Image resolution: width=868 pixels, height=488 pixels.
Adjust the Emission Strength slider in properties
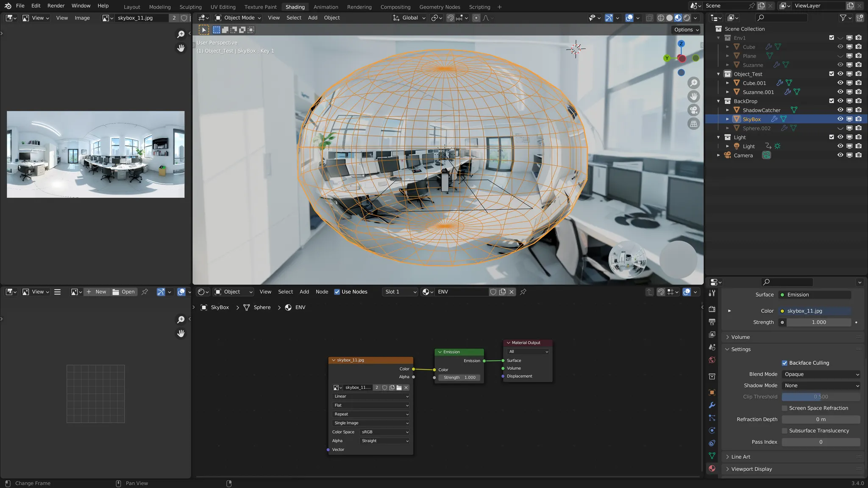[818, 322]
